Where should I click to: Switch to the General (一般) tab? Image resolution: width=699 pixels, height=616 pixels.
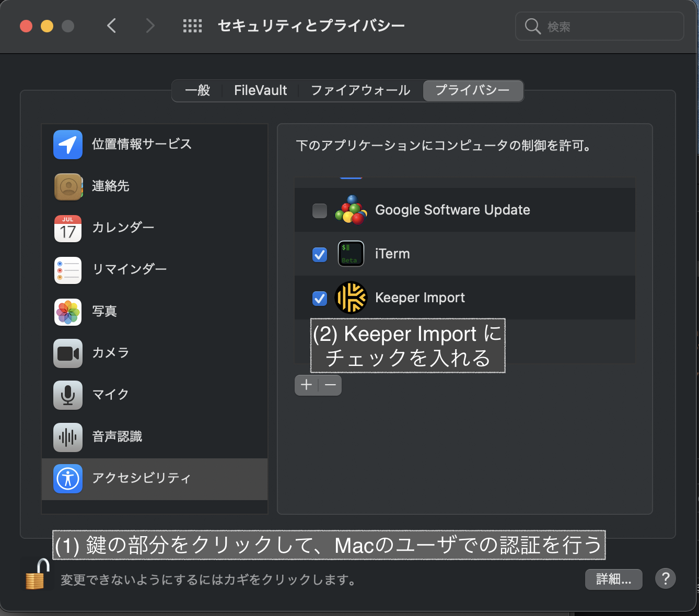(197, 91)
